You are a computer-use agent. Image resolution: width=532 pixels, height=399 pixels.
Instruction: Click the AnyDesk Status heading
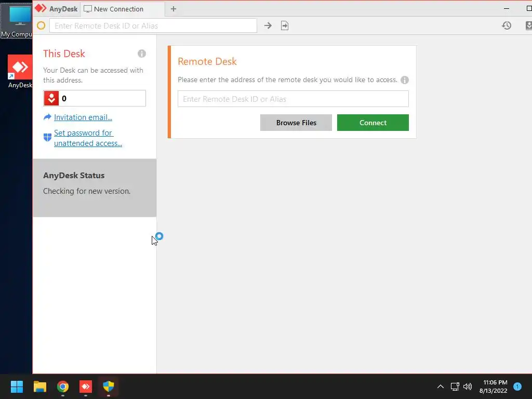[x=74, y=176]
